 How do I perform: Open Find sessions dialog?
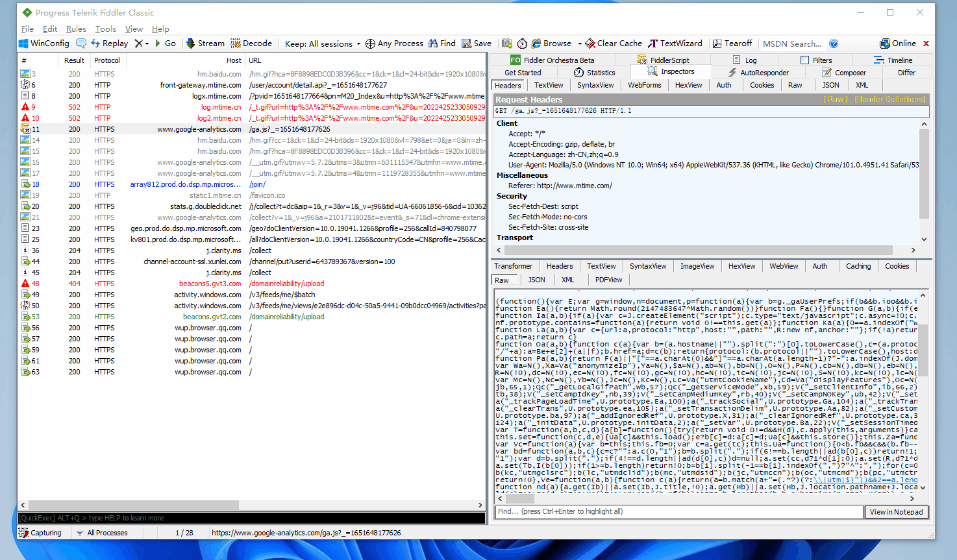click(x=442, y=43)
